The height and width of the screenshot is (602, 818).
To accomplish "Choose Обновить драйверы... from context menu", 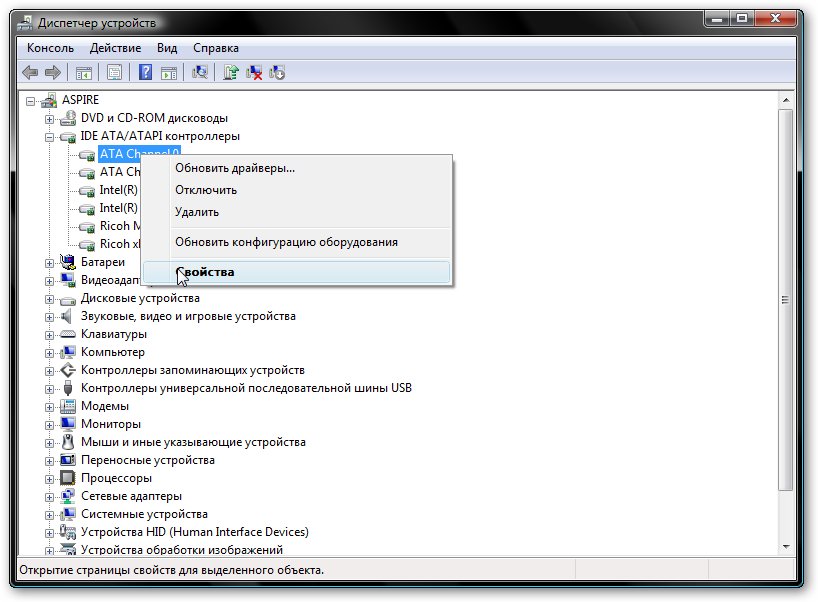I will (297, 168).
